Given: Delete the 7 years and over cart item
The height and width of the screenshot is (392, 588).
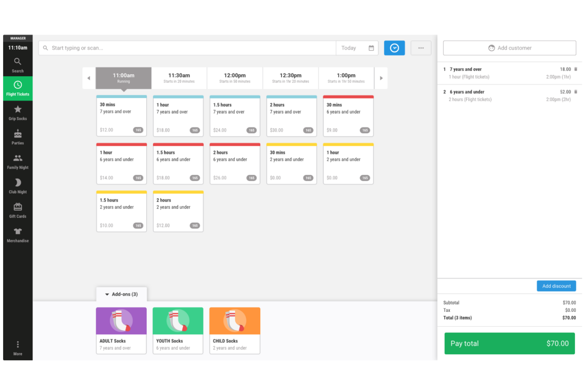Looking at the screenshot, I should coord(576,69).
